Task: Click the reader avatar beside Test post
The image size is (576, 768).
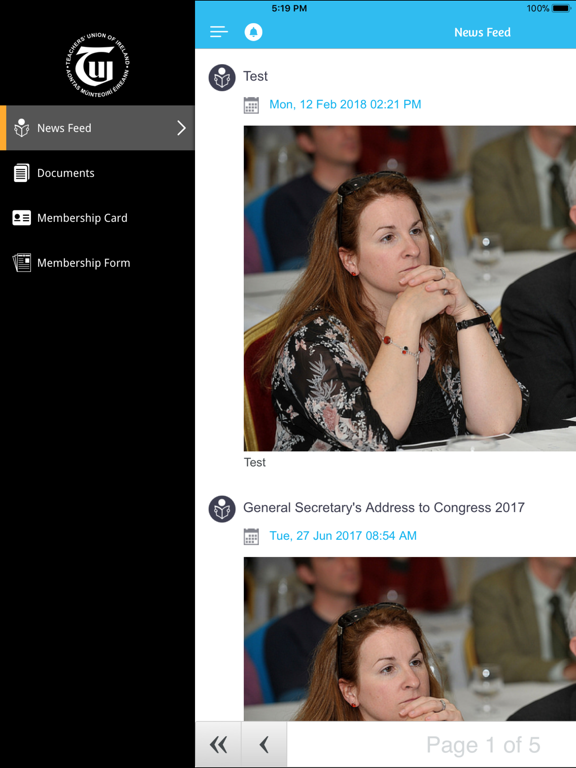Action: [x=222, y=77]
